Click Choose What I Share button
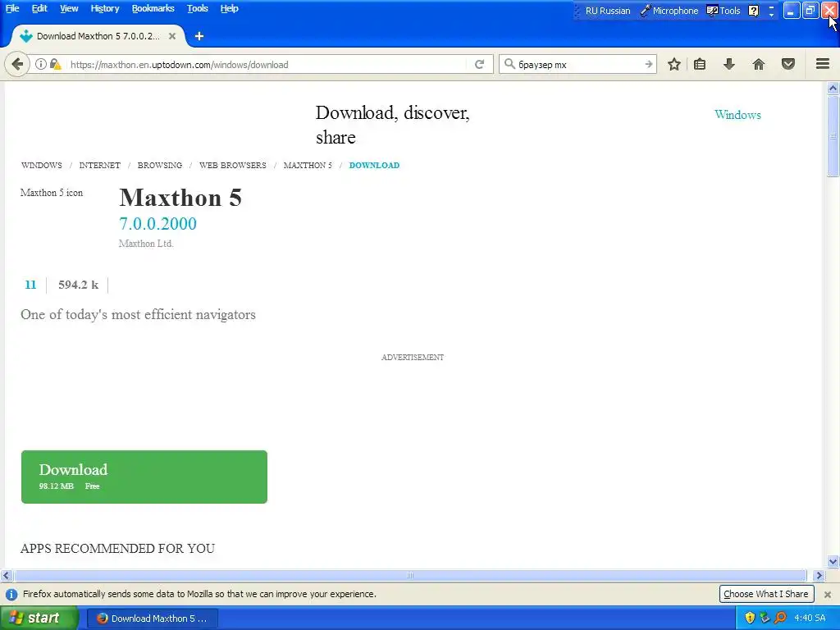Screen dimensions: 840x630 [766, 594]
